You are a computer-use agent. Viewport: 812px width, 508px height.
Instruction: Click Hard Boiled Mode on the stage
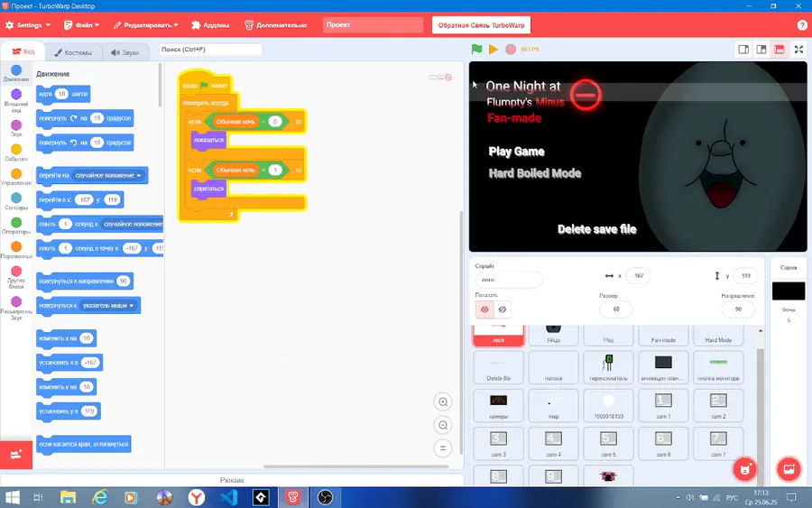point(535,173)
